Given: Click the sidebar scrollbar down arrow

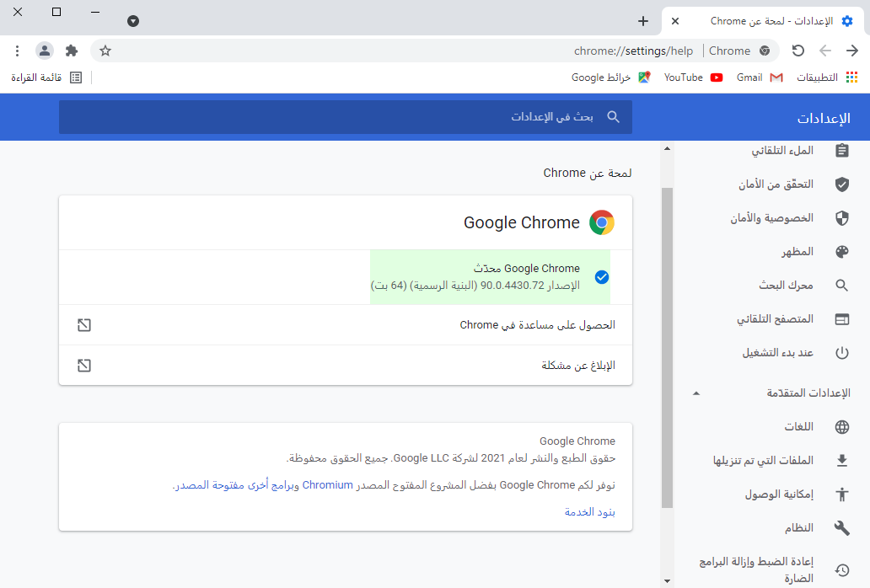Looking at the screenshot, I should 667,581.
